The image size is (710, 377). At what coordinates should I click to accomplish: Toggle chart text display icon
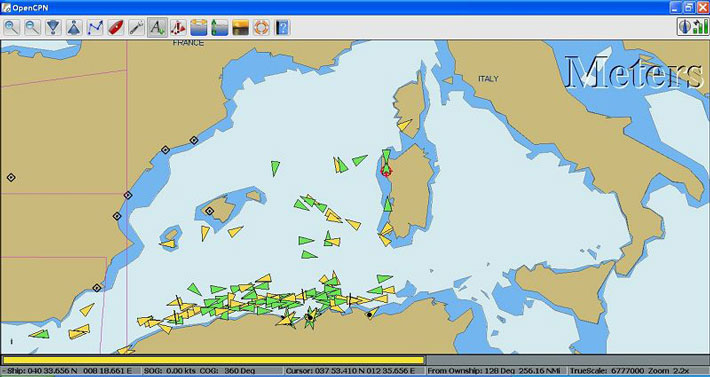(x=157, y=28)
